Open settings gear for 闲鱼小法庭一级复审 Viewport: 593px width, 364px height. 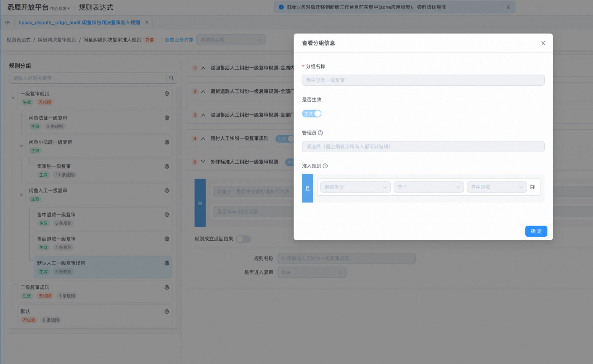click(167, 142)
